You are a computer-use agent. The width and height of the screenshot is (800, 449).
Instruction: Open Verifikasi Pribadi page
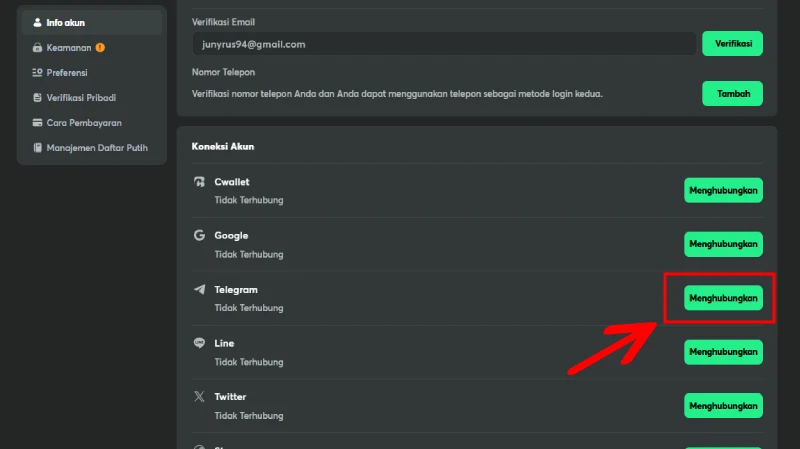point(92,97)
